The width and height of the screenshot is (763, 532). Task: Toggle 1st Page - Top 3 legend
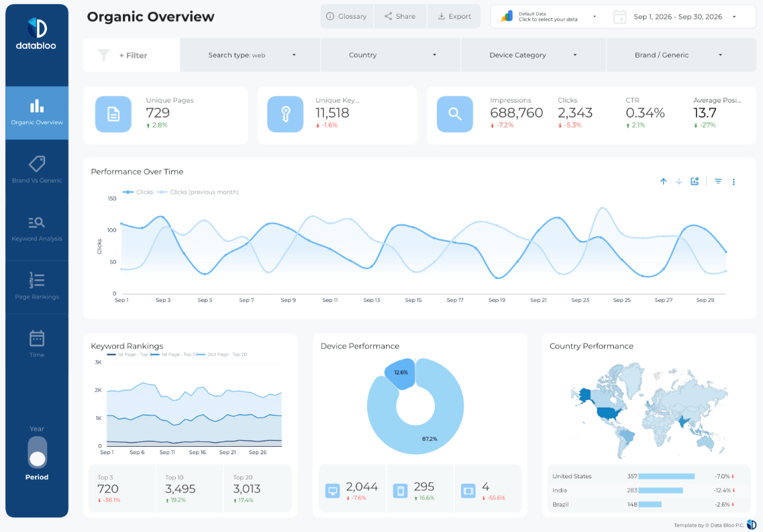tap(128, 354)
